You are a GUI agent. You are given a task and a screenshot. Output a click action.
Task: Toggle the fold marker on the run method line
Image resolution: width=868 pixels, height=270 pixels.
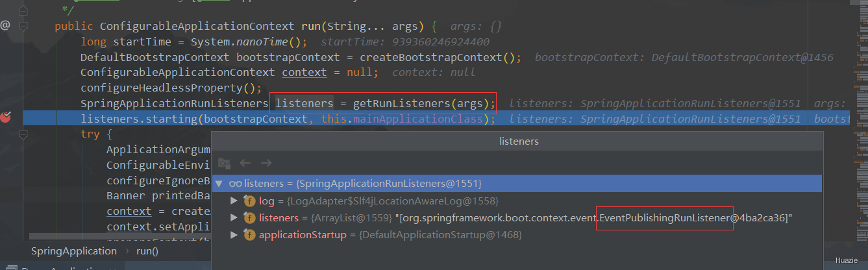pyautogui.click(x=23, y=26)
